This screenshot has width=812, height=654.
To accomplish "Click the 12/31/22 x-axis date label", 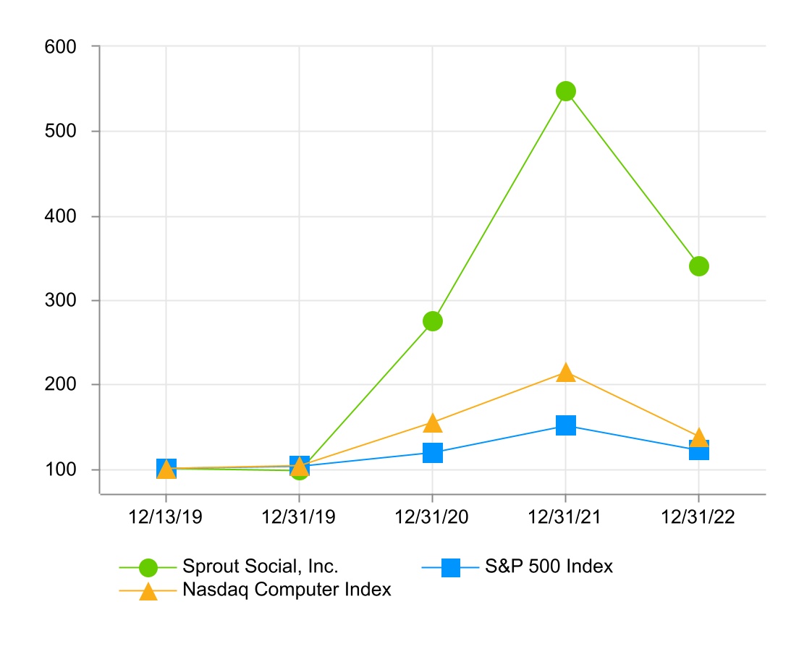I will tap(698, 519).
